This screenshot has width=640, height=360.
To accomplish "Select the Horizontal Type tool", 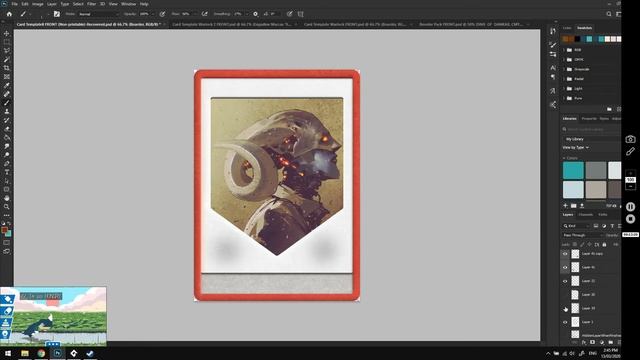I will coord(7,172).
